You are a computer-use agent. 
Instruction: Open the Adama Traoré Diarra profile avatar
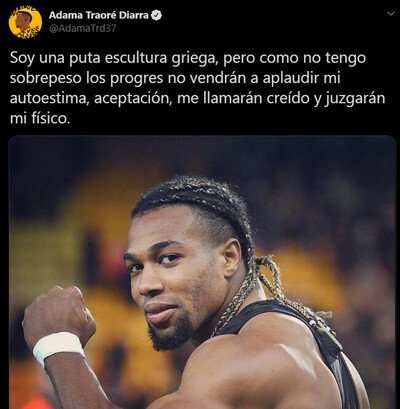(25, 22)
